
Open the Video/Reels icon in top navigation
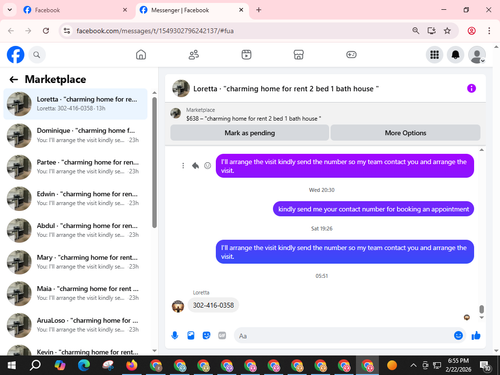click(246, 55)
